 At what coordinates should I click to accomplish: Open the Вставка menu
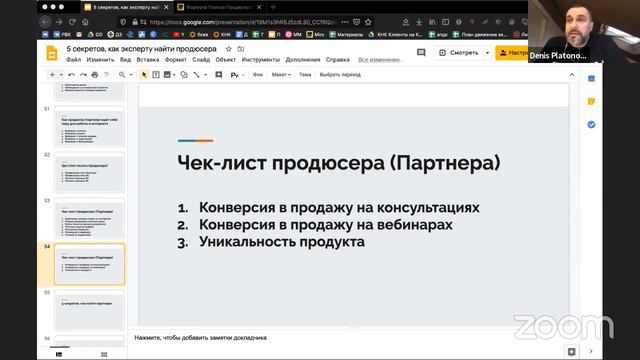(x=148, y=60)
